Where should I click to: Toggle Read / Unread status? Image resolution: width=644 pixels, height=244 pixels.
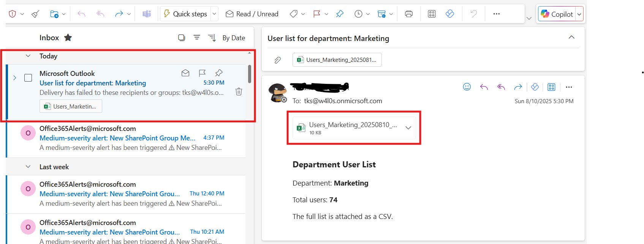click(252, 14)
